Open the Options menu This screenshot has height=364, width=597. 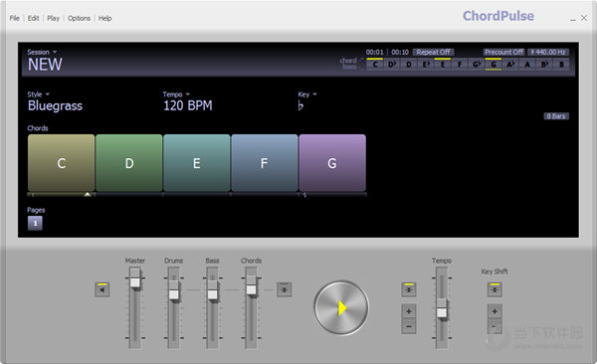coord(79,18)
